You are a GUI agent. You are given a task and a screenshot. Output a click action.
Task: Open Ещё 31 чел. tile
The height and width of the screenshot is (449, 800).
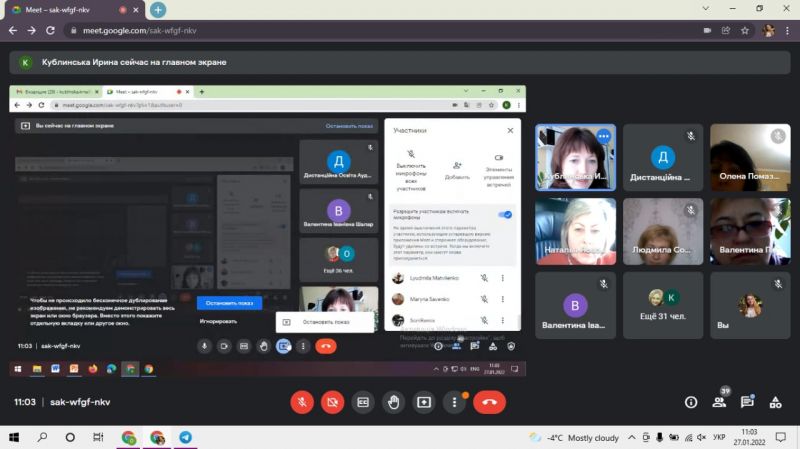click(663, 305)
